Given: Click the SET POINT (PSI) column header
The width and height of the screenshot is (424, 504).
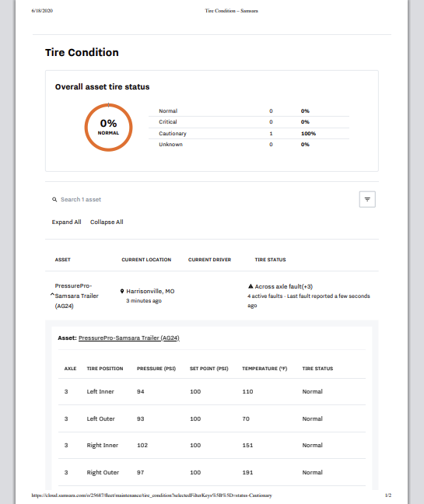Looking at the screenshot, I should (209, 369).
